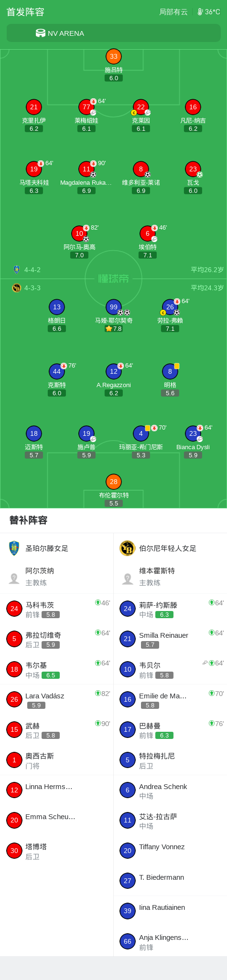The width and height of the screenshot is (227, 980).
Task: View coach 阿尔茨纳 profile
Action: 57,577
